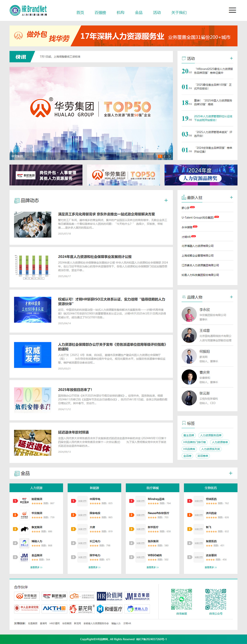The height and width of the screenshot is (644, 247).
Task: Click the plus icon beside 品牌动态 heading
Action: coord(166,200)
